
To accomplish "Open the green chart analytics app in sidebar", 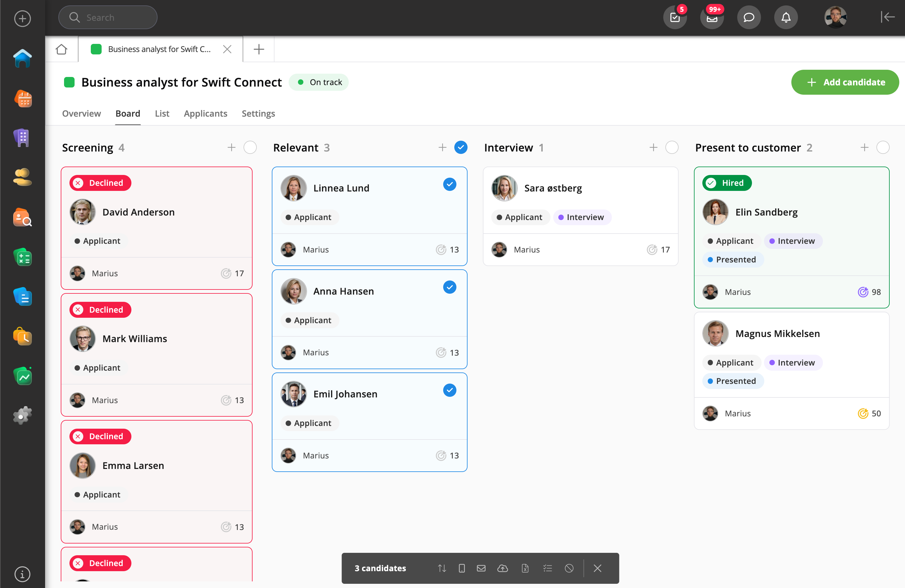I will pyautogui.click(x=23, y=376).
